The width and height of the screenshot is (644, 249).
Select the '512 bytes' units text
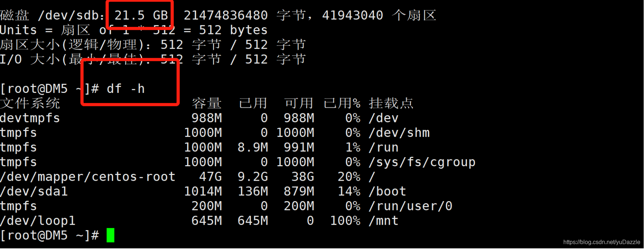tap(233, 30)
